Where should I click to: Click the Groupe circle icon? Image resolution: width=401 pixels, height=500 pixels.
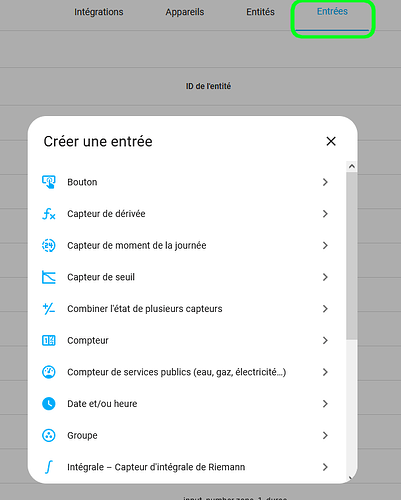point(49,435)
